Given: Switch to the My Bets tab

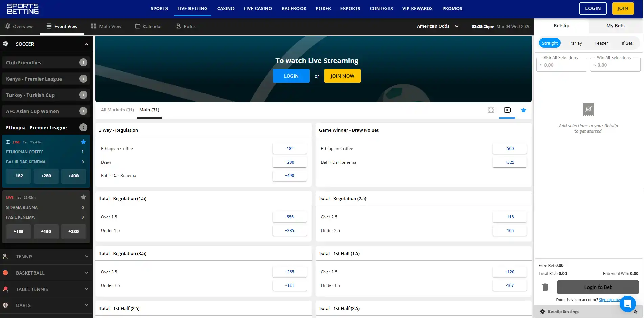Looking at the screenshot, I should 615,26.
